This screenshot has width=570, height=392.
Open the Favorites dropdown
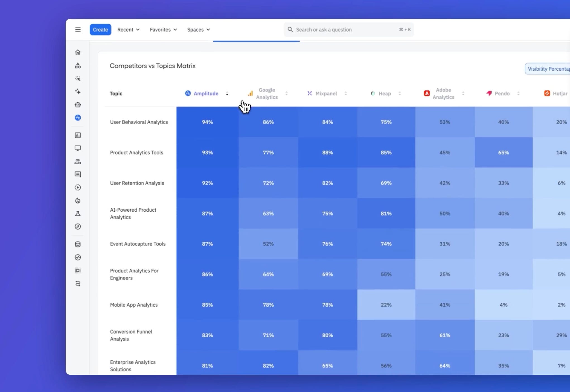(163, 30)
